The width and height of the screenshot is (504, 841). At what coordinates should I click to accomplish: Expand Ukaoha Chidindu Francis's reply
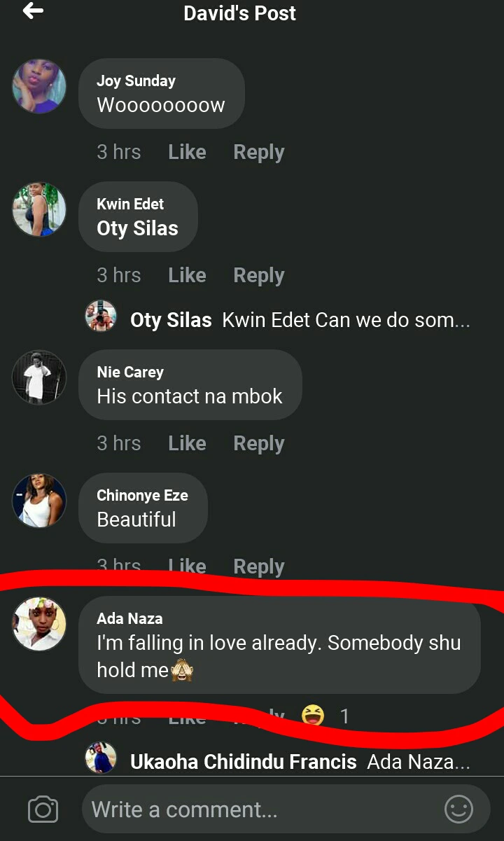tap(418, 762)
